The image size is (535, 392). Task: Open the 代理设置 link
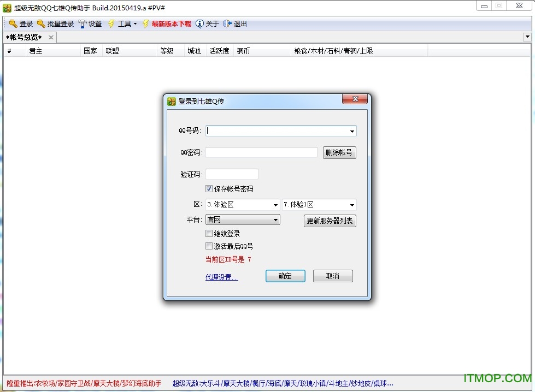221,277
